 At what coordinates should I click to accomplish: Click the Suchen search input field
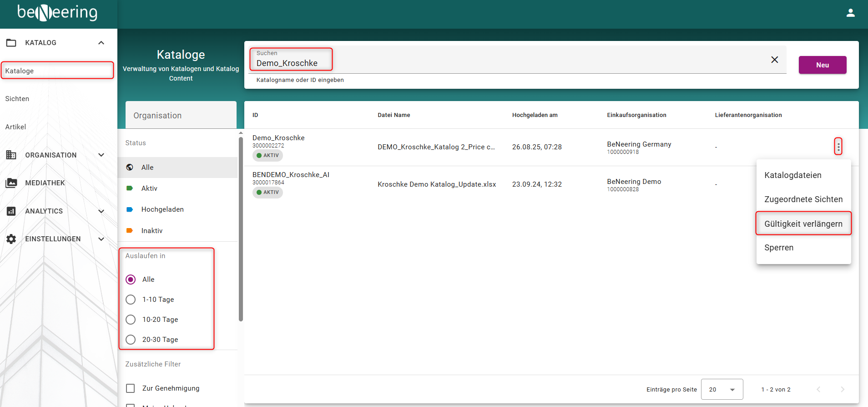pyautogui.click(x=500, y=63)
